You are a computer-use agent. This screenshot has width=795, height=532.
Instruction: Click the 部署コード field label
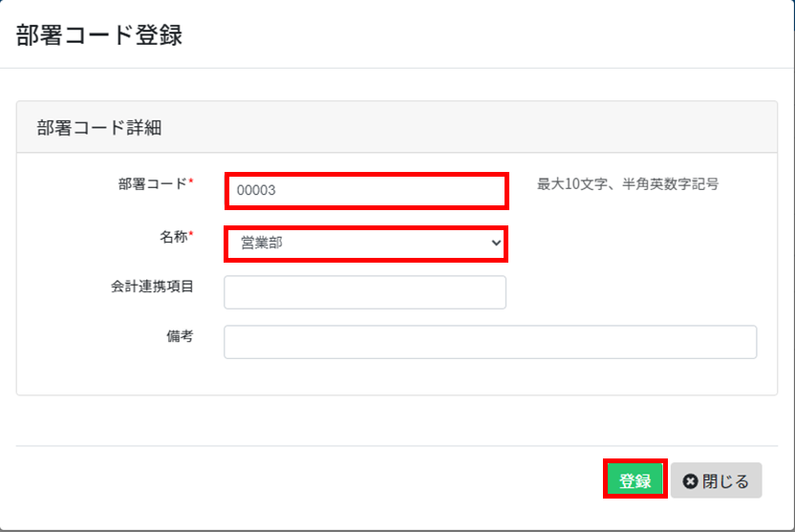pyautogui.click(x=153, y=184)
